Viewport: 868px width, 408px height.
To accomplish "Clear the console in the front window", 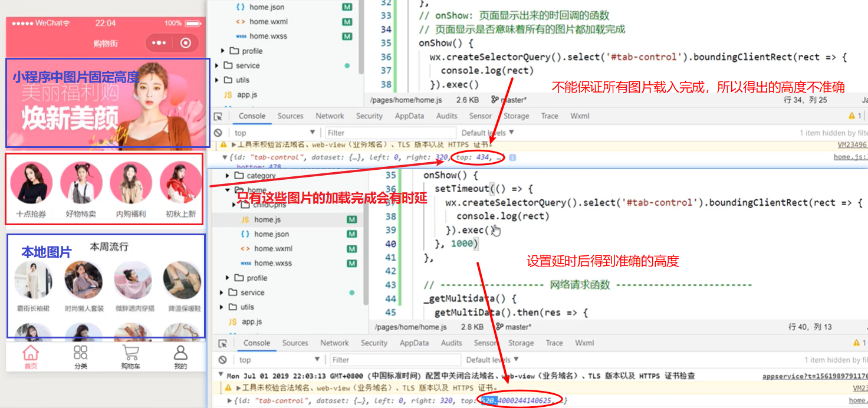I will [222, 360].
